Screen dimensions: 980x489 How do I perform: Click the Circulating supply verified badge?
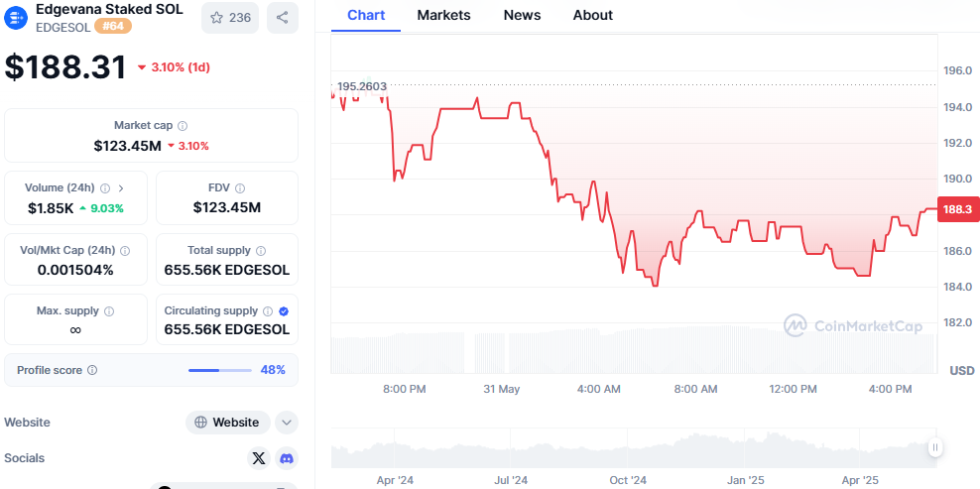pyautogui.click(x=284, y=310)
